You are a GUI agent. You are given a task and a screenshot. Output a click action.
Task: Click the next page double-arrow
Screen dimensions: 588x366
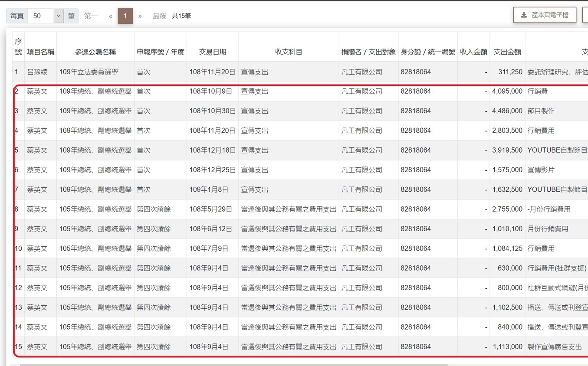(140, 16)
